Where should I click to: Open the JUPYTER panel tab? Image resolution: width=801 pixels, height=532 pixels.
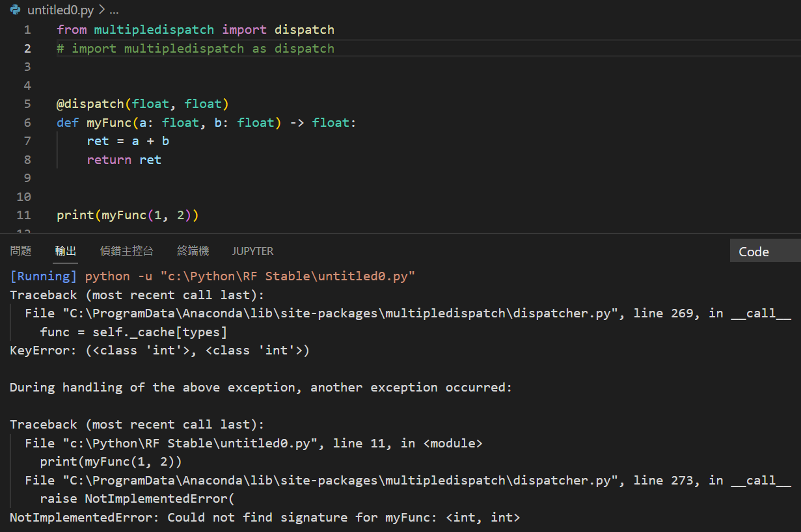(x=252, y=250)
